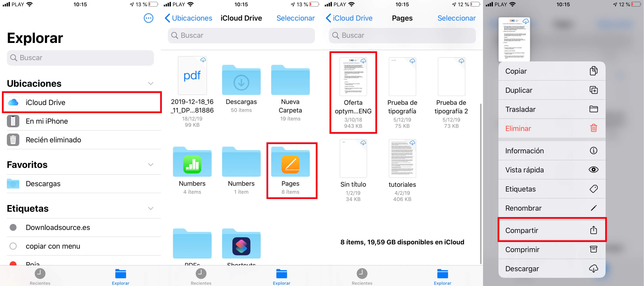Screen dimensions: 644x286
Task: Switch to Explorar tab in Explorar screen
Action: pos(120,277)
